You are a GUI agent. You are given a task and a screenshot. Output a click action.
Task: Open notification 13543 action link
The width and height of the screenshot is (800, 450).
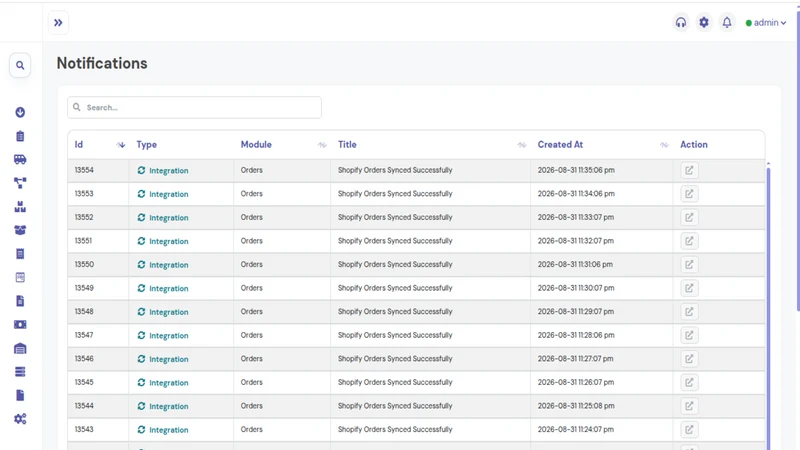(x=689, y=430)
